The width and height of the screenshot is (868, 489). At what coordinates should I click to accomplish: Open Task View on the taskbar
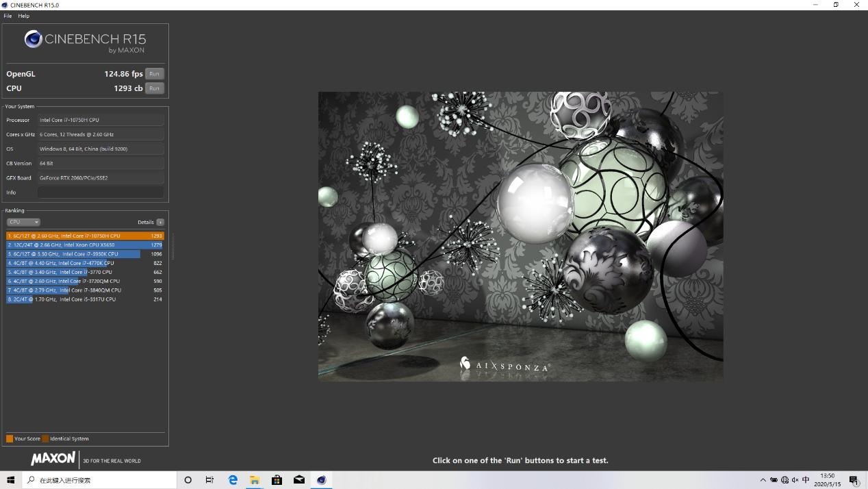209,480
